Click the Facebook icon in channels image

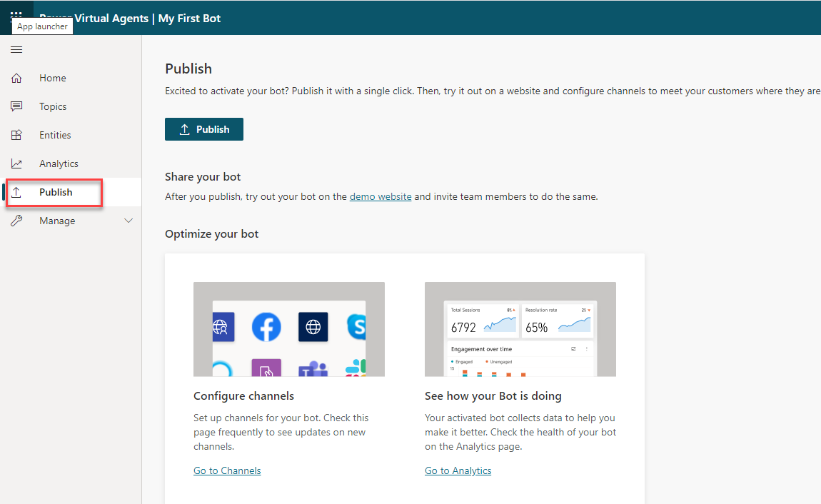point(266,326)
